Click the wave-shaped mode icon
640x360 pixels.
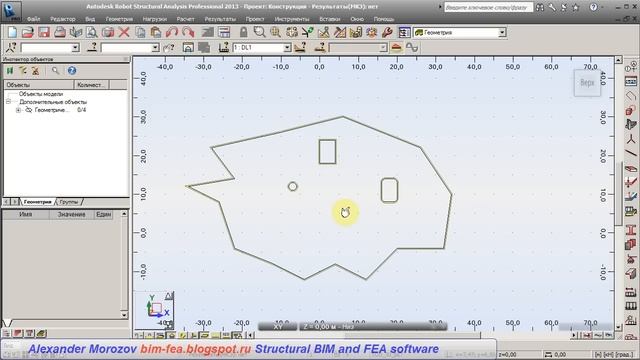[412, 47]
